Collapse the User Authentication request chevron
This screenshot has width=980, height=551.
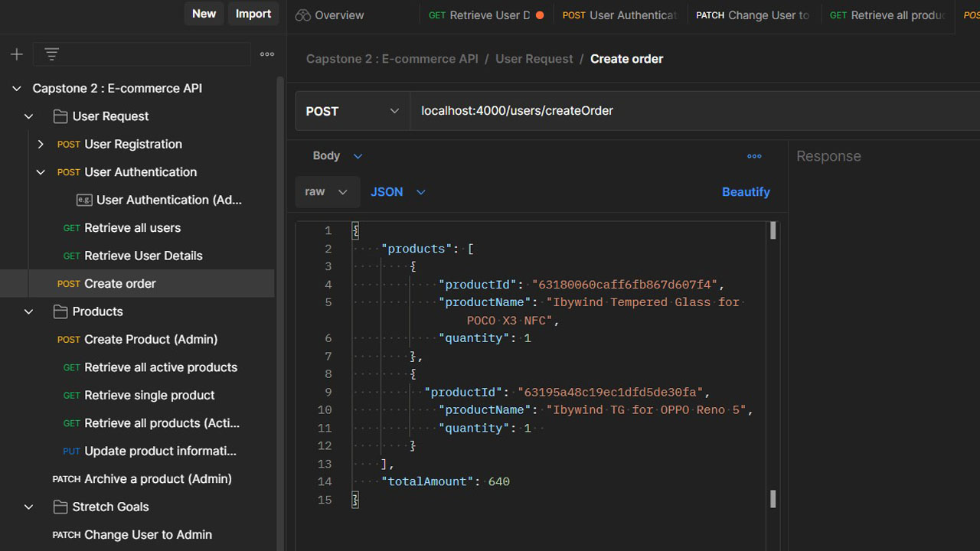pos(41,172)
